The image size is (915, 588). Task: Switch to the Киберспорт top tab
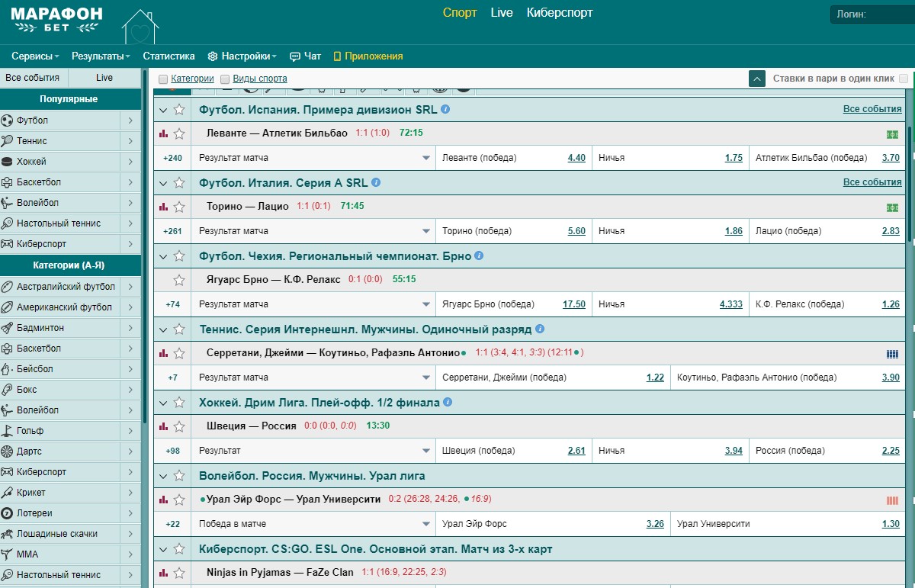pos(560,13)
